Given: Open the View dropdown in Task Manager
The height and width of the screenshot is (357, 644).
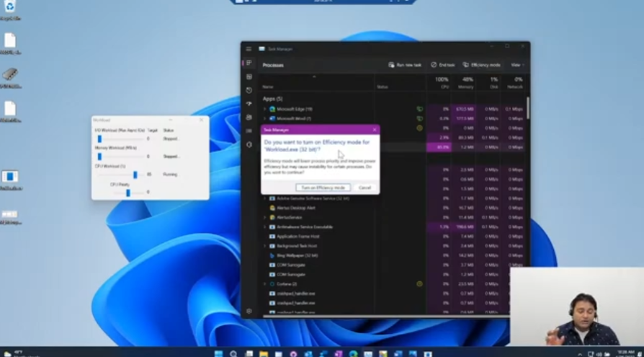Looking at the screenshot, I should (x=517, y=65).
